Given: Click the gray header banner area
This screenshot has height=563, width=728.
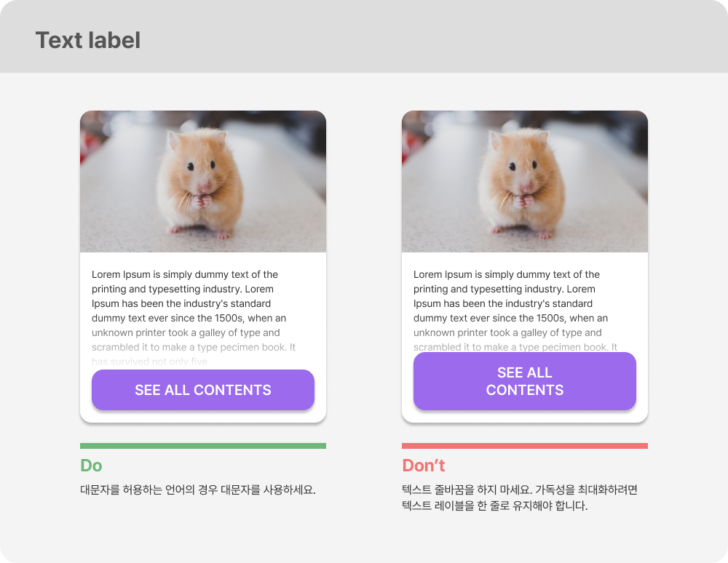Looking at the screenshot, I should (364, 36).
